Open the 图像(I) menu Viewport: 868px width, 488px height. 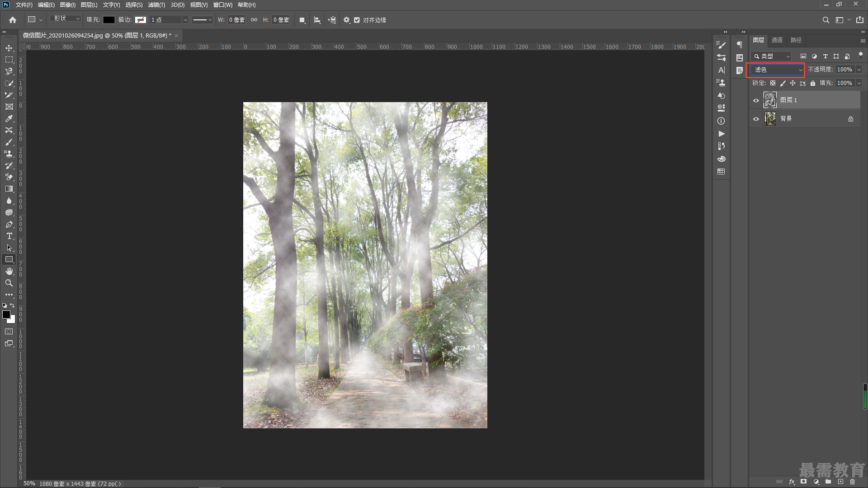click(68, 5)
